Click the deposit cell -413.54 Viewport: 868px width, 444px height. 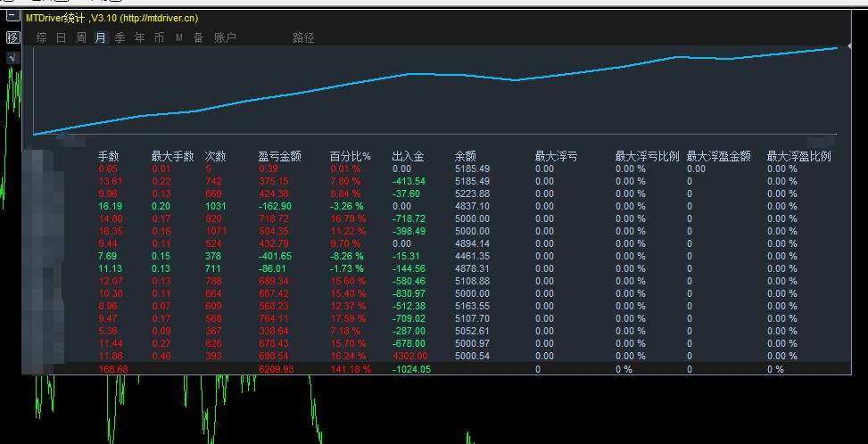tap(409, 181)
